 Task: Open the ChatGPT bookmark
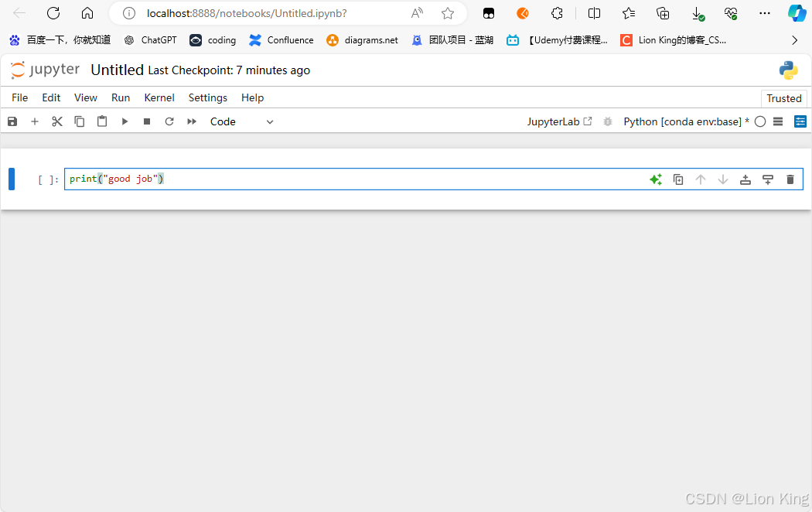point(150,40)
